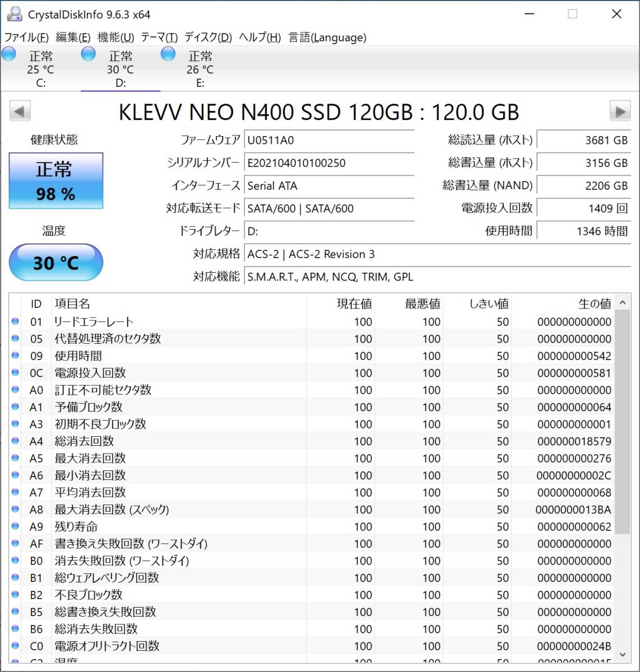
Task: Go to next disk with right arrow
Action: pos(620,111)
